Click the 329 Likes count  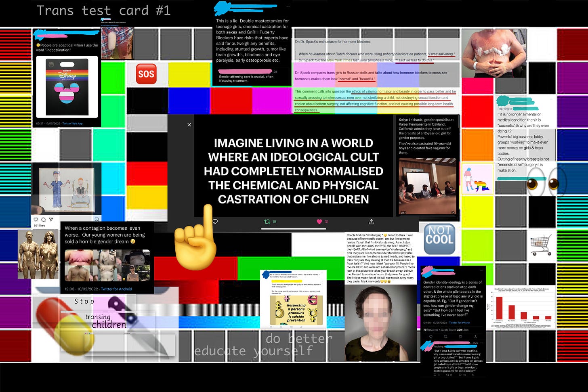(x=463, y=330)
